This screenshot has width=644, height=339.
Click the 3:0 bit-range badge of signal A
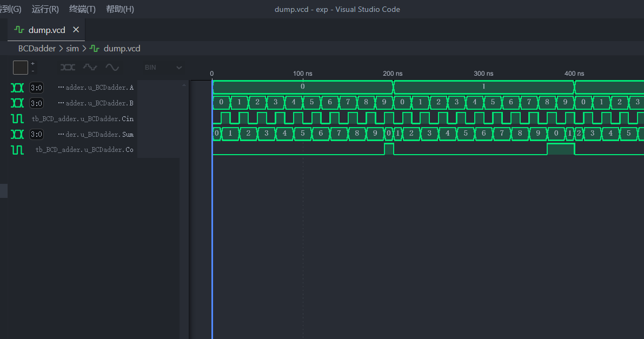tap(36, 88)
